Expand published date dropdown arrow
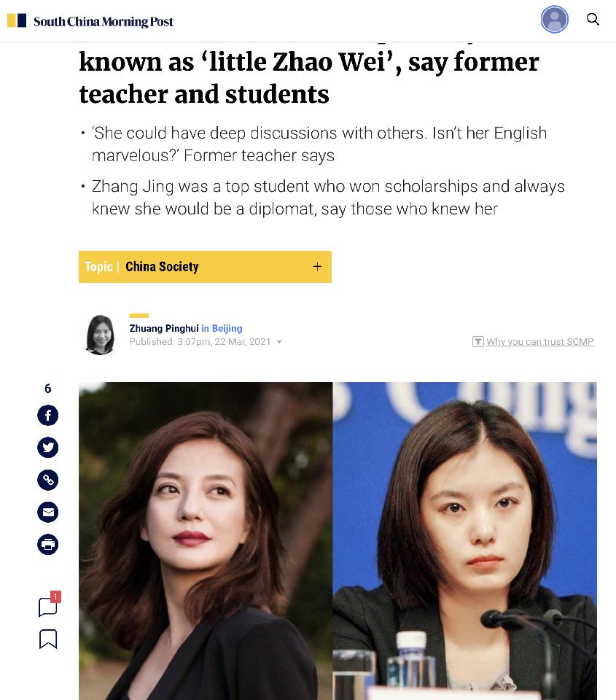The width and height of the screenshot is (616, 700). tap(279, 342)
